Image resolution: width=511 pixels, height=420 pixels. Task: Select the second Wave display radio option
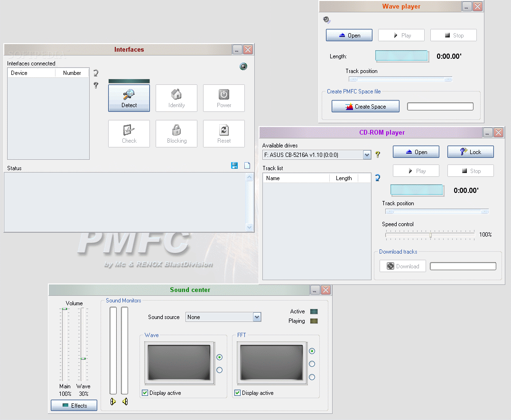pos(219,370)
